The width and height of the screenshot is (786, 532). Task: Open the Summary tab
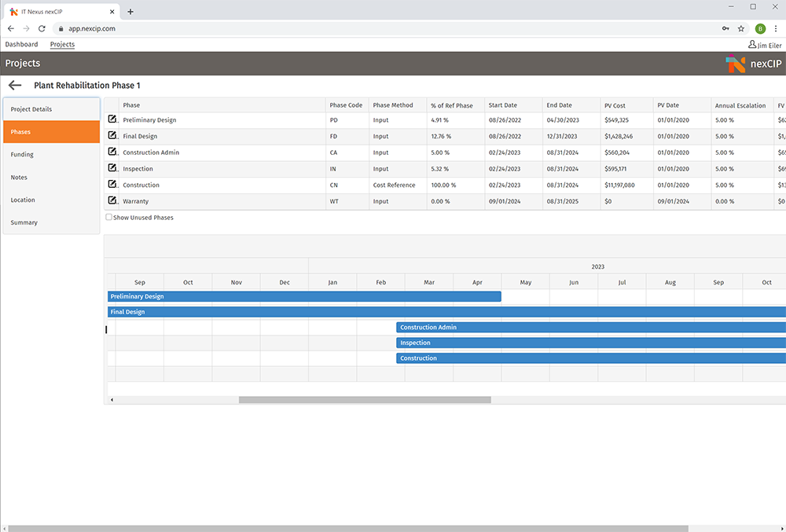[52, 222]
